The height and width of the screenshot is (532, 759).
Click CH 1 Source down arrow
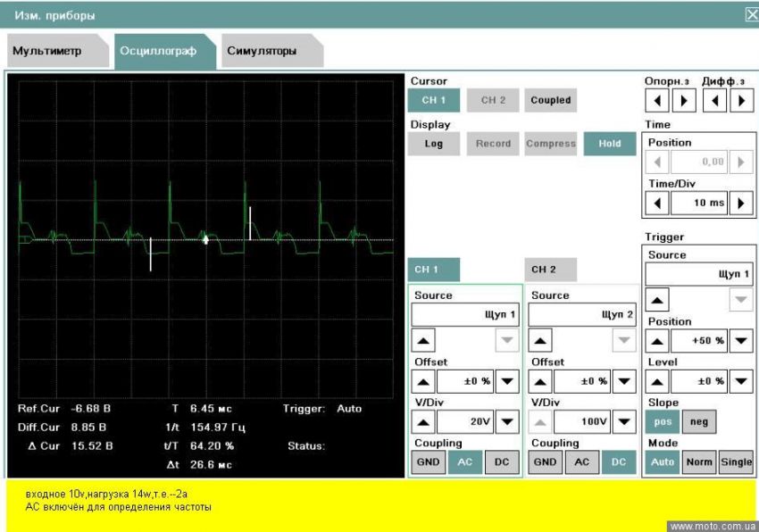[507, 340]
